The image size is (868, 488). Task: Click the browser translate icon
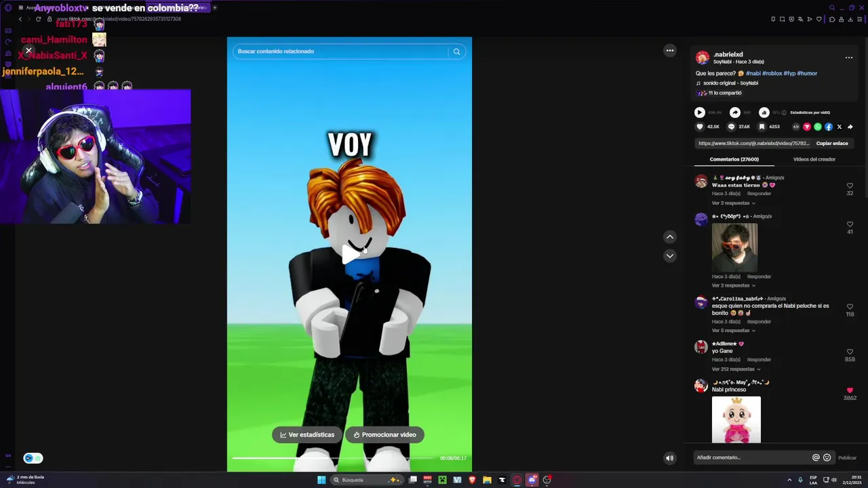(x=800, y=19)
